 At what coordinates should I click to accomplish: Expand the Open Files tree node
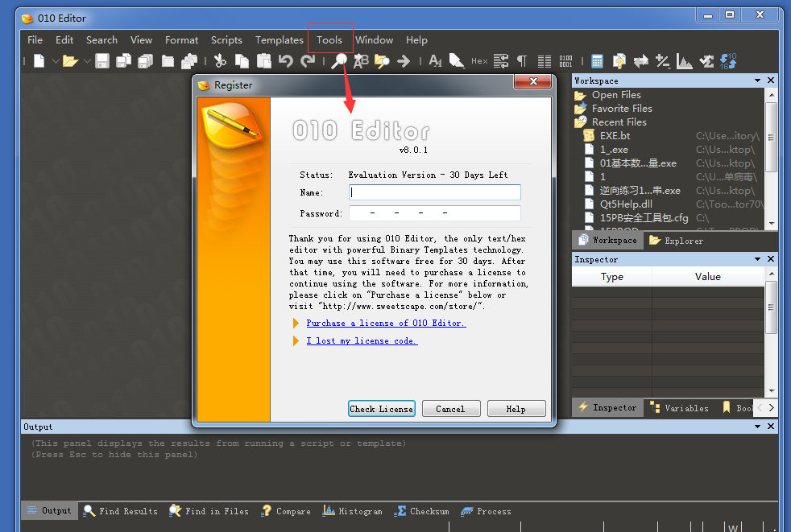click(616, 95)
